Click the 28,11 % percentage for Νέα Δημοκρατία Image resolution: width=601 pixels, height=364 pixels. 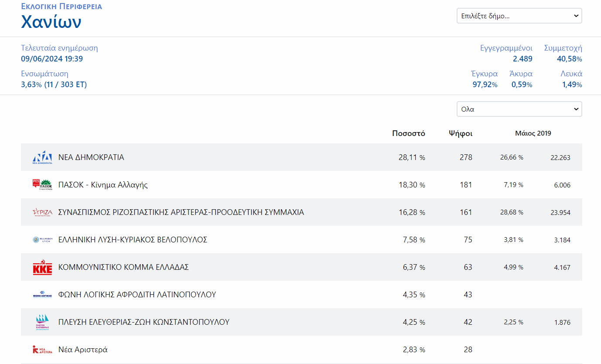(x=412, y=157)
